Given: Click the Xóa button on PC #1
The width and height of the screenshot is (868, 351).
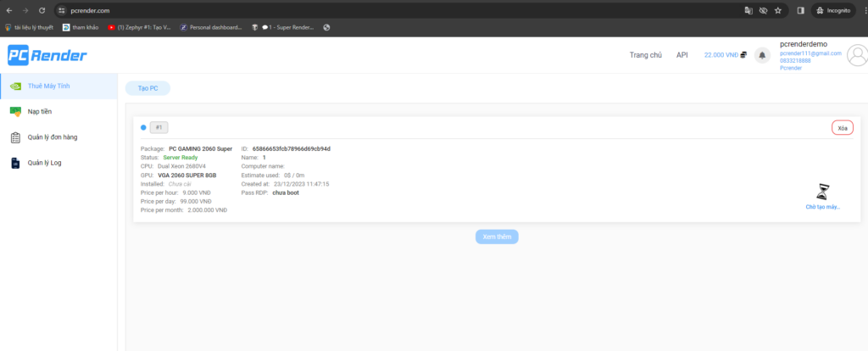Looking at the screenshot, I should 843,128.
